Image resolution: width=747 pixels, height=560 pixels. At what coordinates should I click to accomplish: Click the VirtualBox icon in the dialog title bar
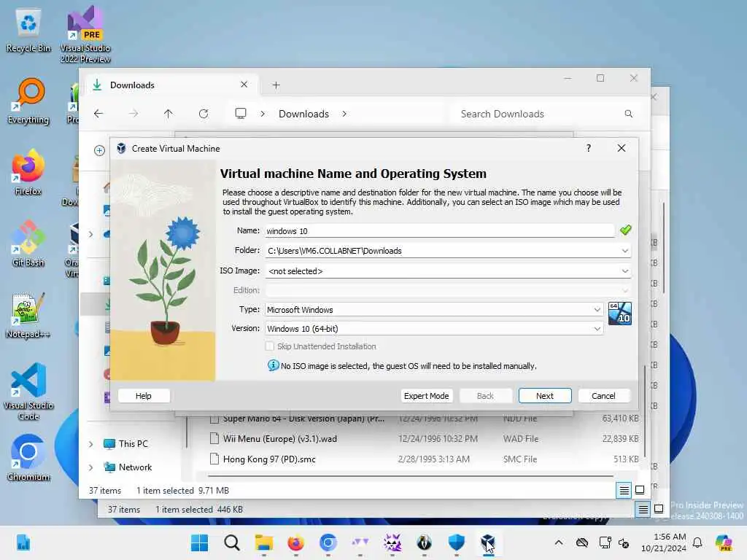point(122,149)
